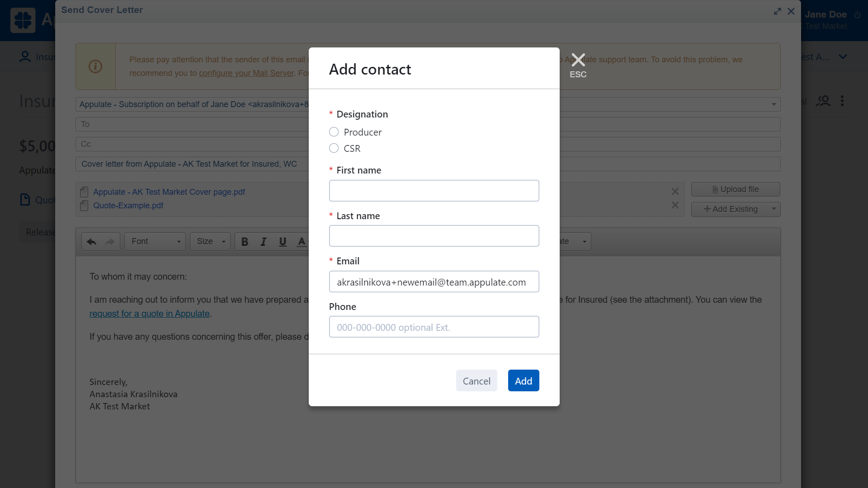Open the Size dropdown

210,242
